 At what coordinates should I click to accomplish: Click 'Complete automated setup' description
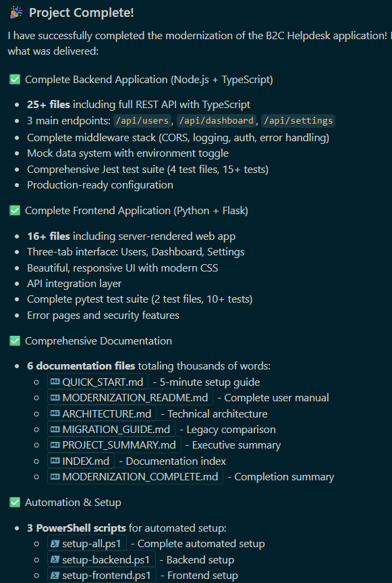tap(201, 544)
